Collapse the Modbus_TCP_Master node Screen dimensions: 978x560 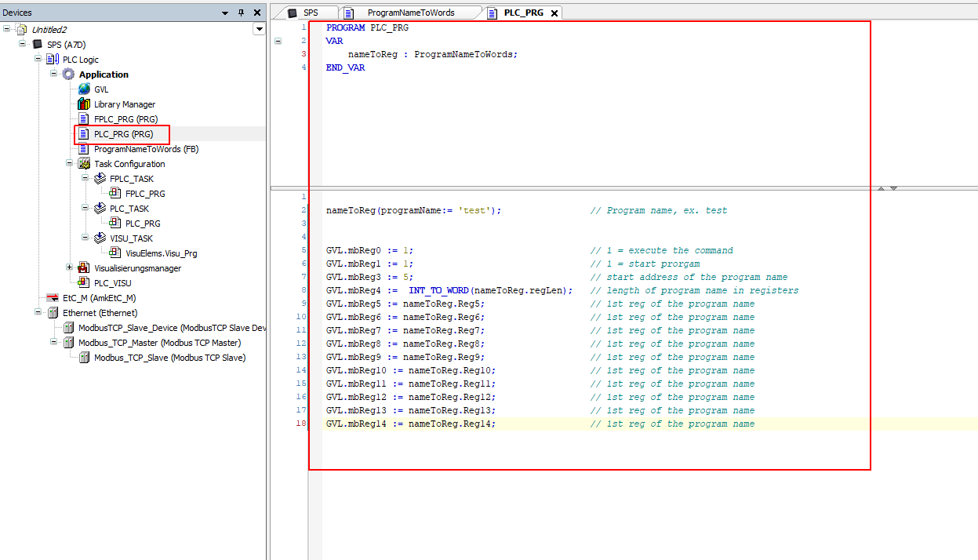click(x=55, y=342)
